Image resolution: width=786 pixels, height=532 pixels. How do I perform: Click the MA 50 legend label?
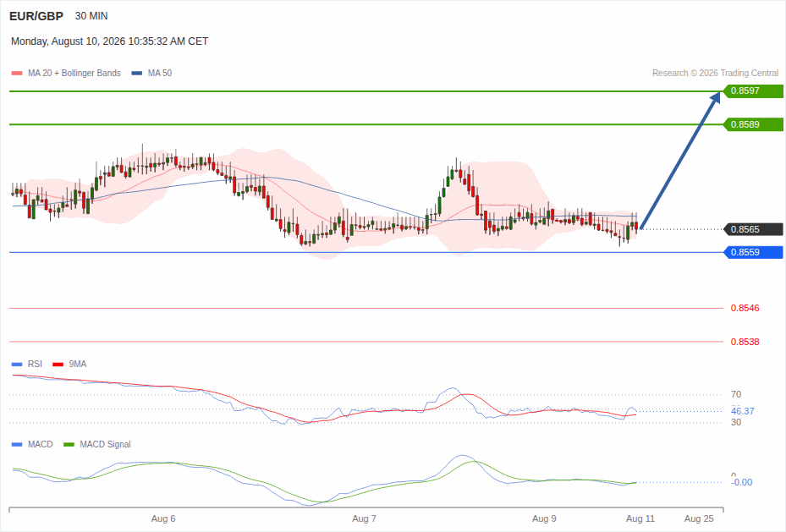(x=160, y=73)
